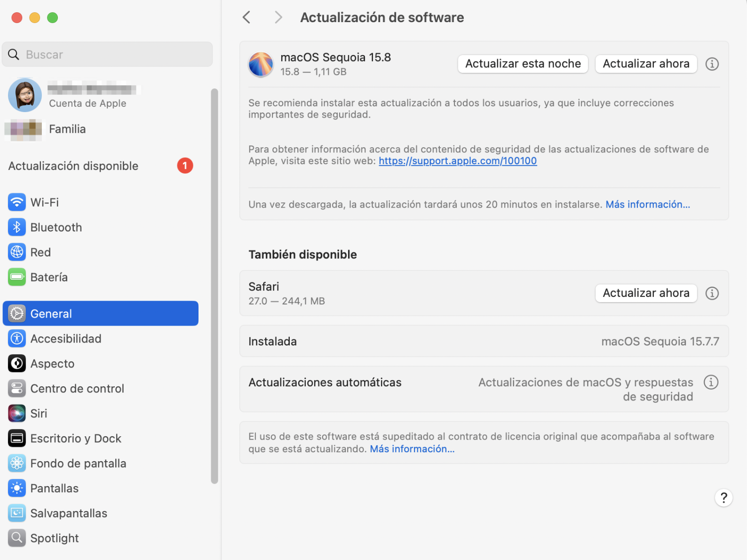Viewport: 747px width, 560px height.
Task: Click the '15.8 — 1,11 GB' size text
Action: coord(313,72)
